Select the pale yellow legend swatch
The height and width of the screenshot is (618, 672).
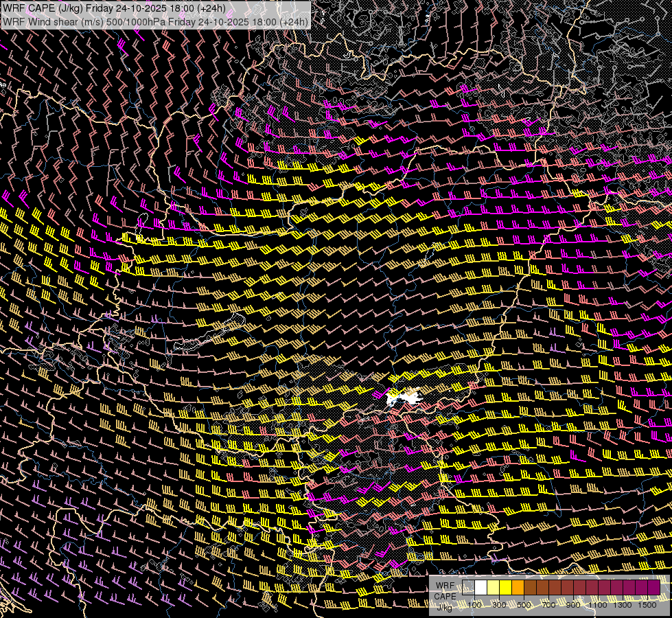tap(494, 588)
